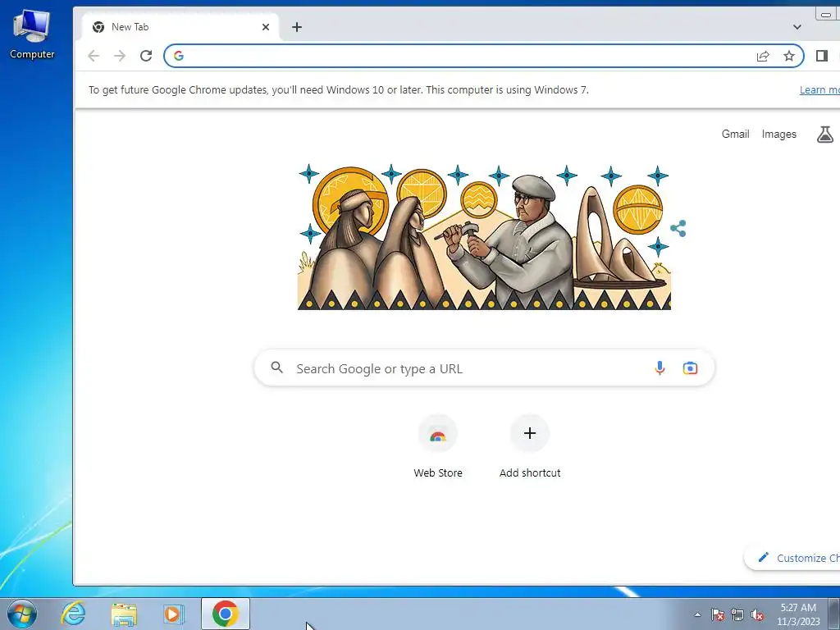Open the Images link
The width and height of the screenshot is (840, 630).
point(779,134)
